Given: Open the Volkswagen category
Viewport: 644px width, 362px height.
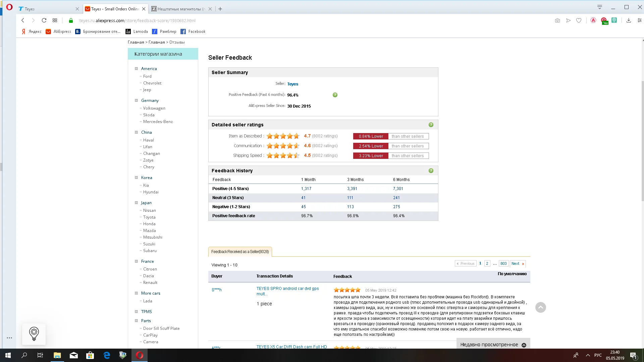Looking at the screenshot, I should click(154, 108).
